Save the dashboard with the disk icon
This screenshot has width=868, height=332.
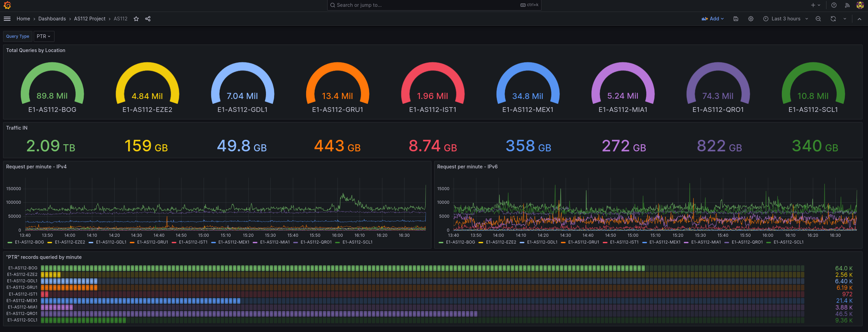pos(736,19)
